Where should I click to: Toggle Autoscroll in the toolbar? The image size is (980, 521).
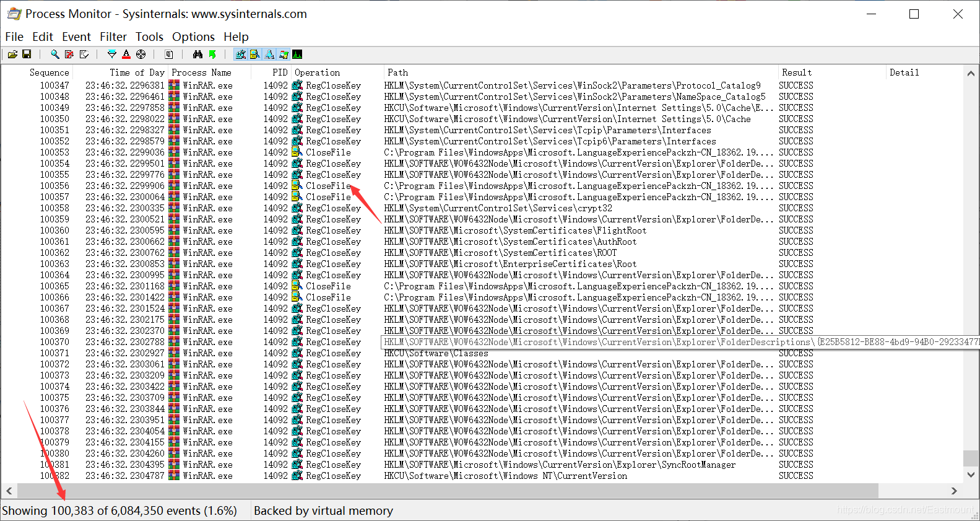click(69, 55)
